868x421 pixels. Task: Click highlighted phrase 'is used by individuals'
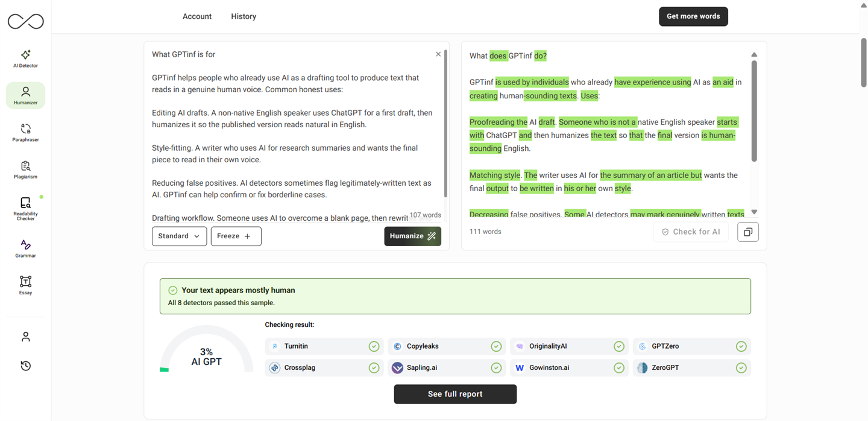point(532,82)
